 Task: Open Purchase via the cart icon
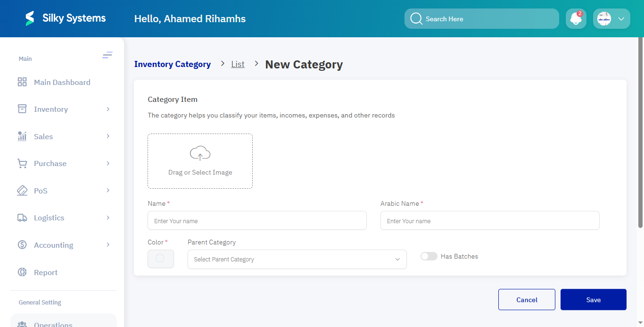click(22, 163)
